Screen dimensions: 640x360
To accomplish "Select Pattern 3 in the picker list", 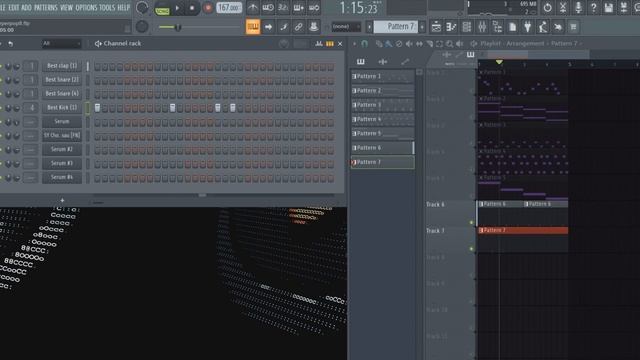I will pos(382,105).
